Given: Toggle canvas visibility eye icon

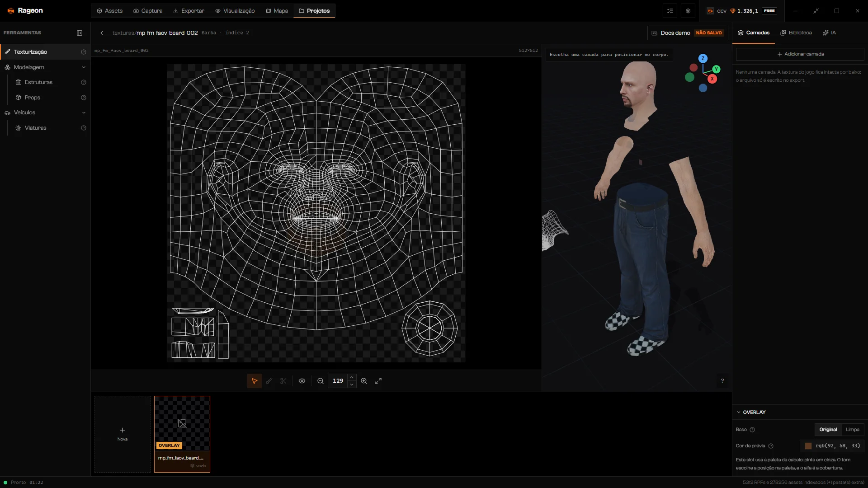Looking at the screenshot, I should (302, 381).
